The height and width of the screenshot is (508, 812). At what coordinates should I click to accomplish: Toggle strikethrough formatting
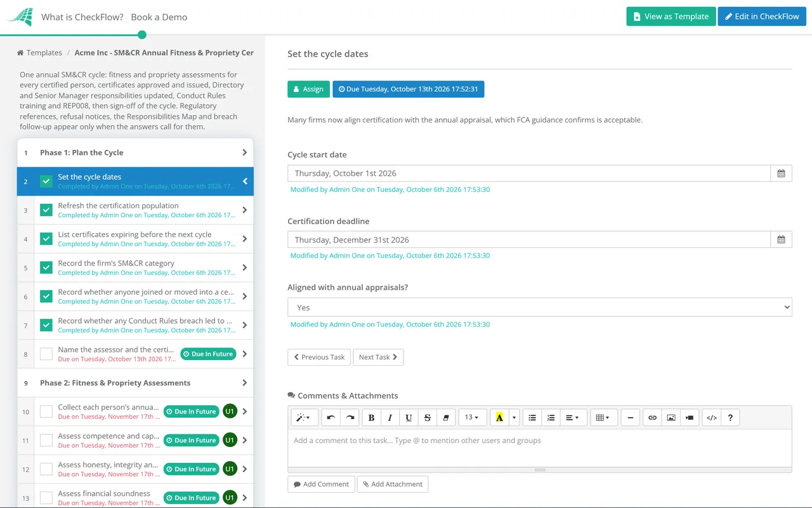(x=427, y=417)
